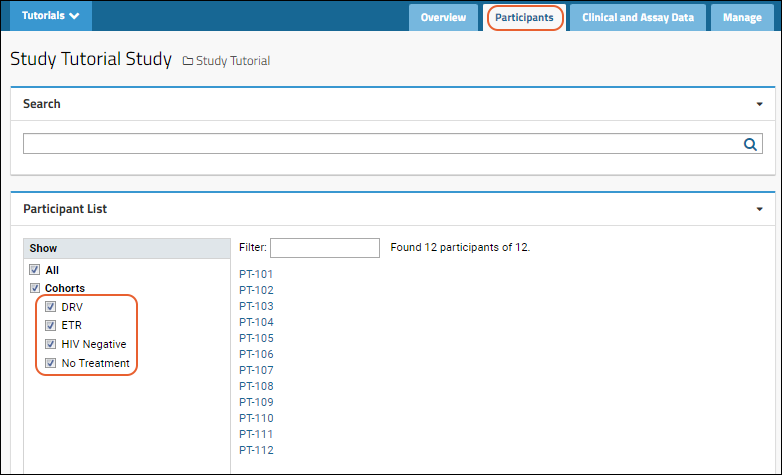This screenshot has height=475, width=782.
Task: Open participant PT-101
Action: (256, 274)
